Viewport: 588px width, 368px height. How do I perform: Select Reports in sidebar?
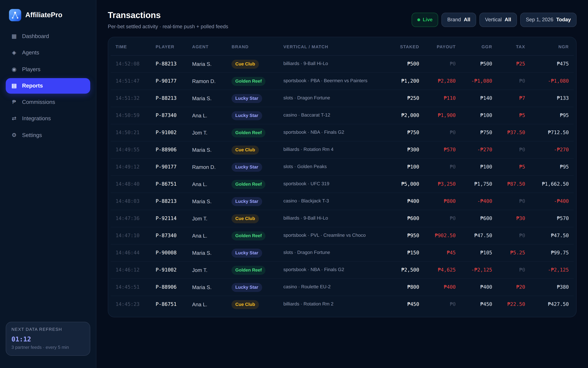[48, 86]
